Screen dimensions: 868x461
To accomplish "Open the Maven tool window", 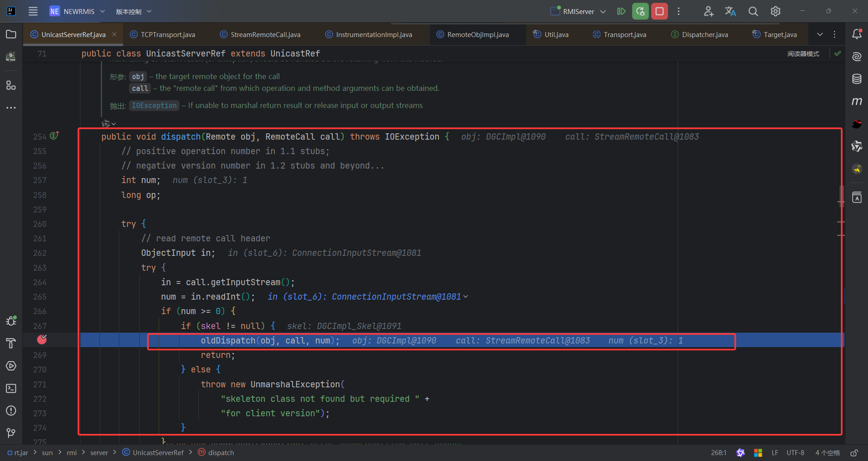I will pos(857,101).
